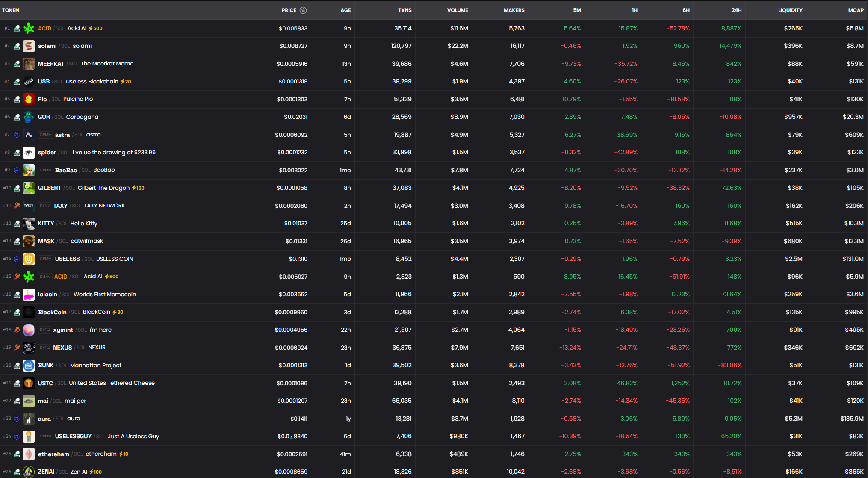This screenshot has width=868, height=478.
Task: Click the BUNK Manhattan Project token icon
Action: [29, 365]
